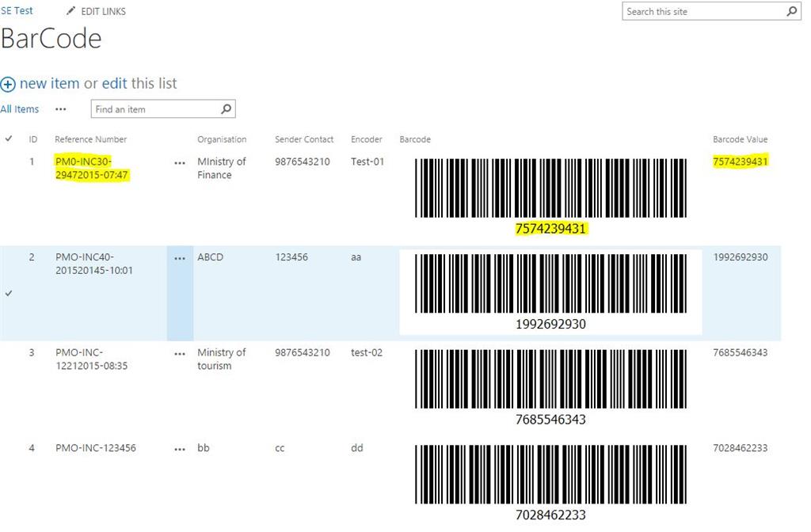
Task: Click the bb organisation cell
Action: point(204,448)
